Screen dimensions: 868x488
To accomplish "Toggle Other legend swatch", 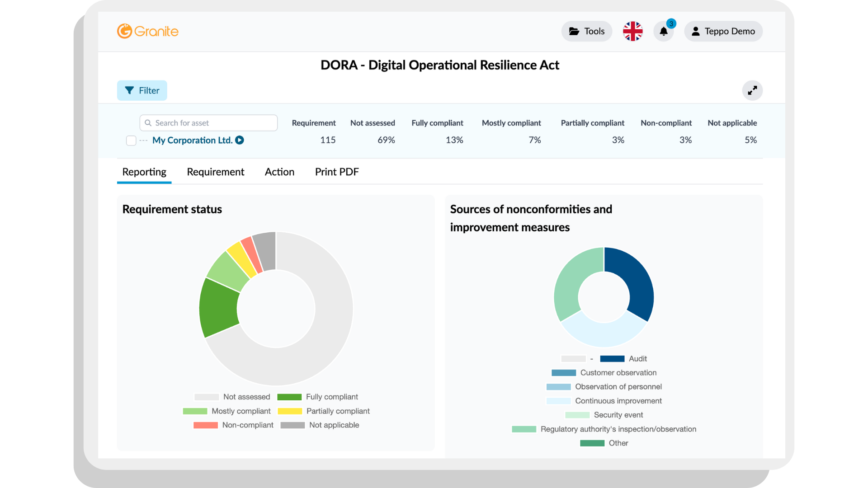I will [592, 443].
